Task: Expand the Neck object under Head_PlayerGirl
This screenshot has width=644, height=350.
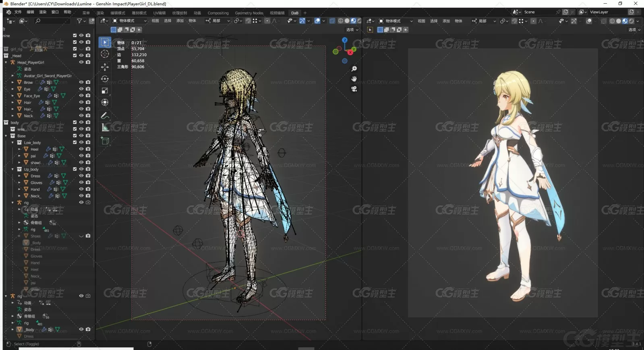Action: click(x=12, y=116)
